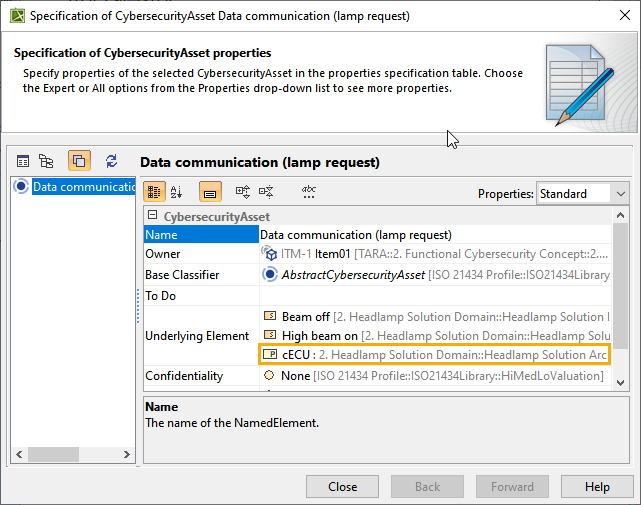Screen dimensions: 641x505
Task: Toggle the description area display button
Action: [x=210, y=192]
